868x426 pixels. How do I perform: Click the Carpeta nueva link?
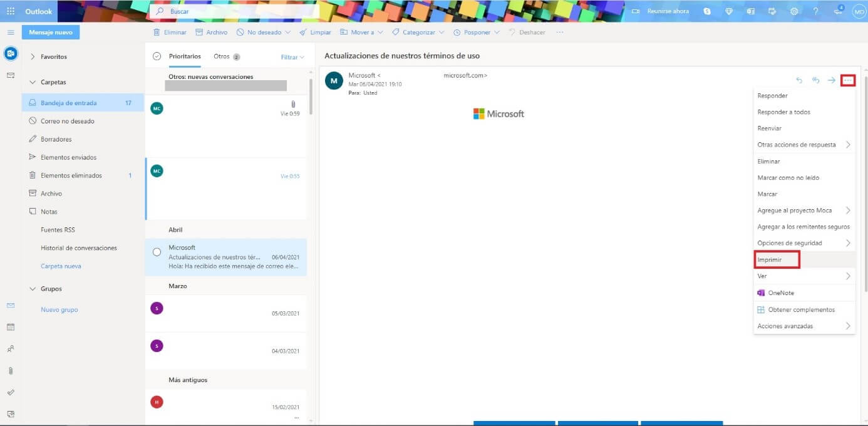[x=61, y=266]
